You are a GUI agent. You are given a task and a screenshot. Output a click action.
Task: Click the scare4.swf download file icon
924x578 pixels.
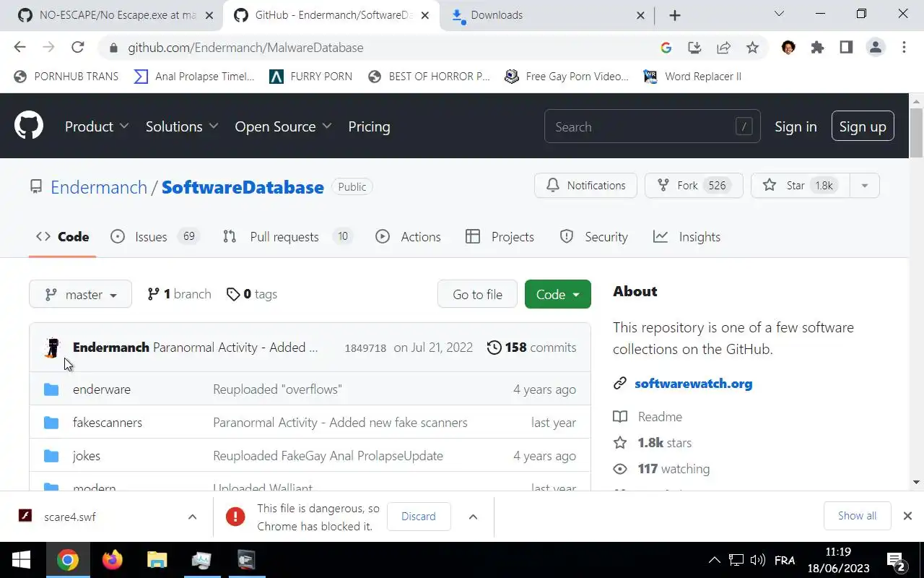pos(25,517)
